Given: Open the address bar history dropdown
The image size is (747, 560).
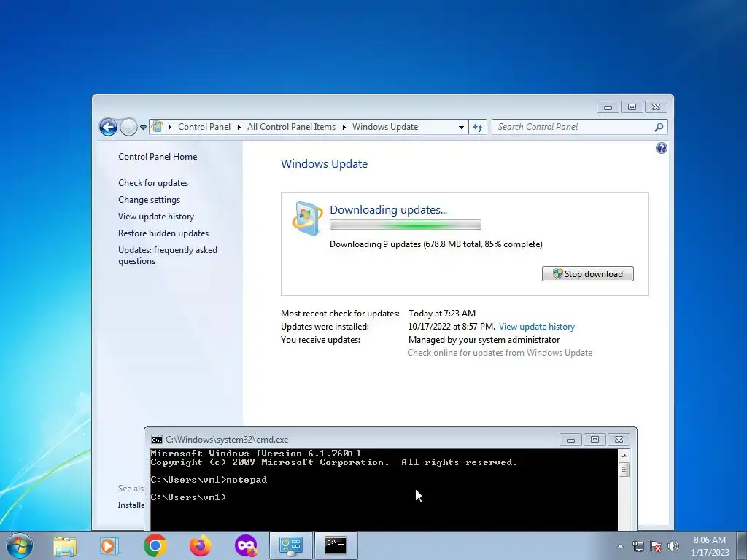Looking at the screenshot, I should click(x=461, y=127).
